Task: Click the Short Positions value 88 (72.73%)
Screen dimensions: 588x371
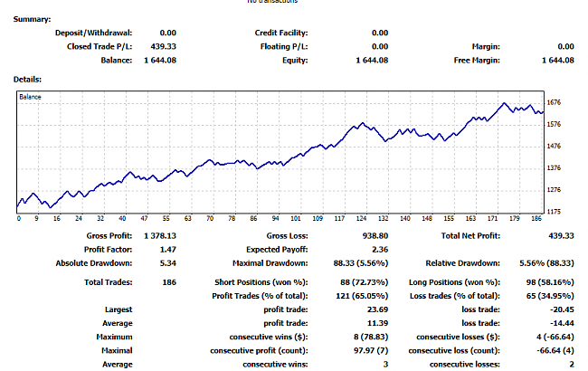Action: click(x=365, y=282)
